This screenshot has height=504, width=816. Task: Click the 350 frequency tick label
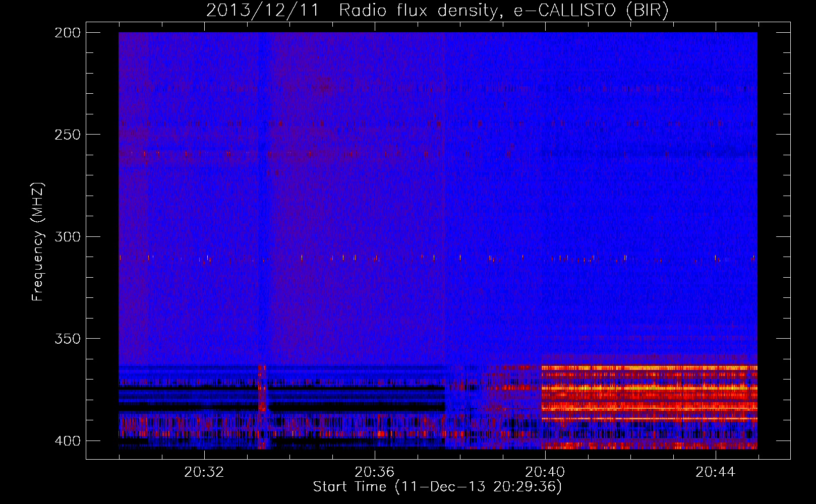pos(67,338)
